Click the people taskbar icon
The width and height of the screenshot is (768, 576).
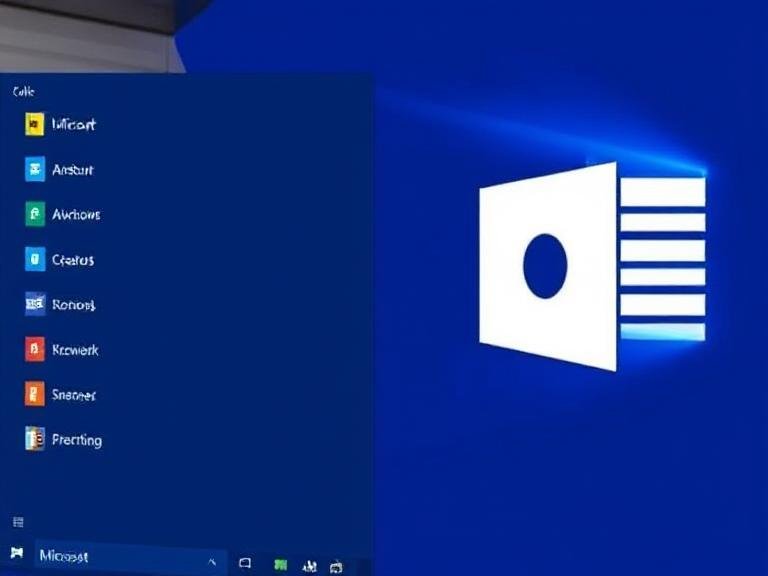[x=310, y=566]
